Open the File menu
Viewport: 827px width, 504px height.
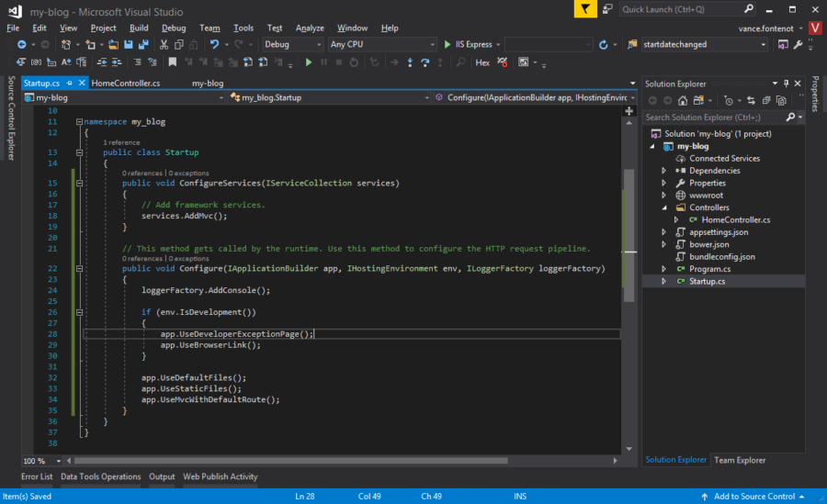[13, 28]
